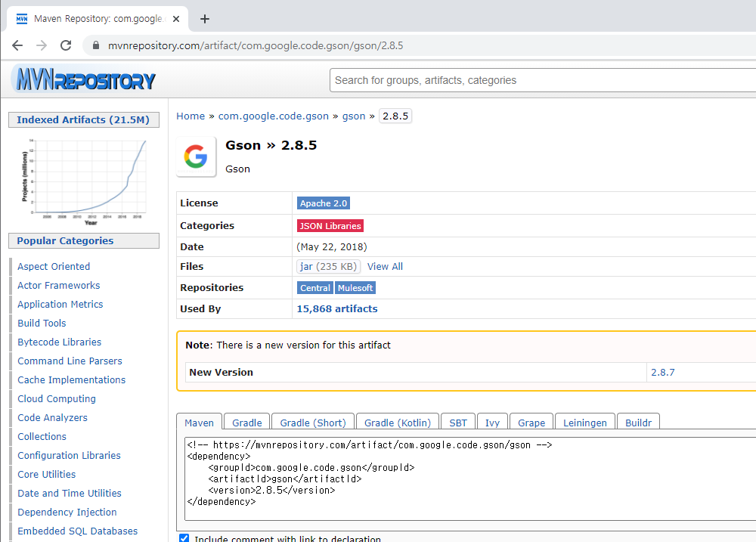The image size is (756, 542).
Task: Click the address bar URL
Action: click(256, 45)
